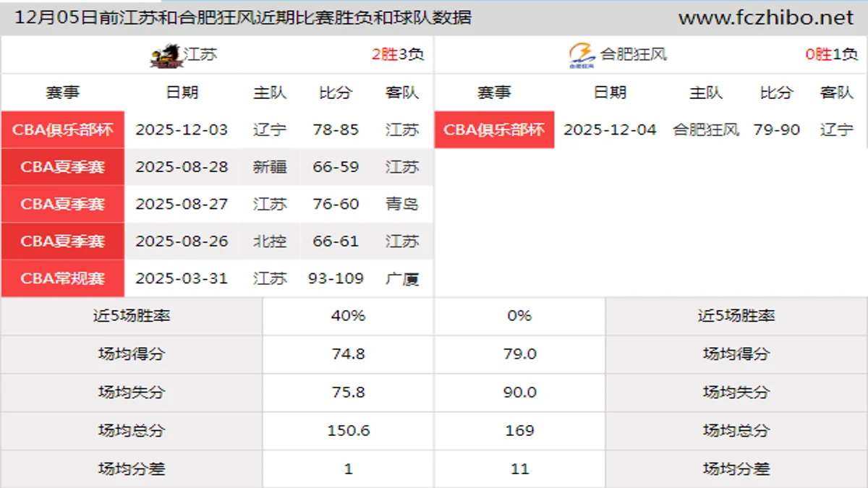
Task: Switch to the 主队 column tab
Action: click(x=271, y=93)
